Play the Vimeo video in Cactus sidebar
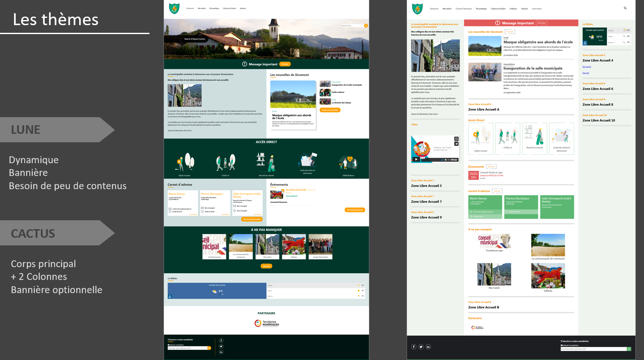The width and height of the screenshot is (644, 360). click(416, 159)
